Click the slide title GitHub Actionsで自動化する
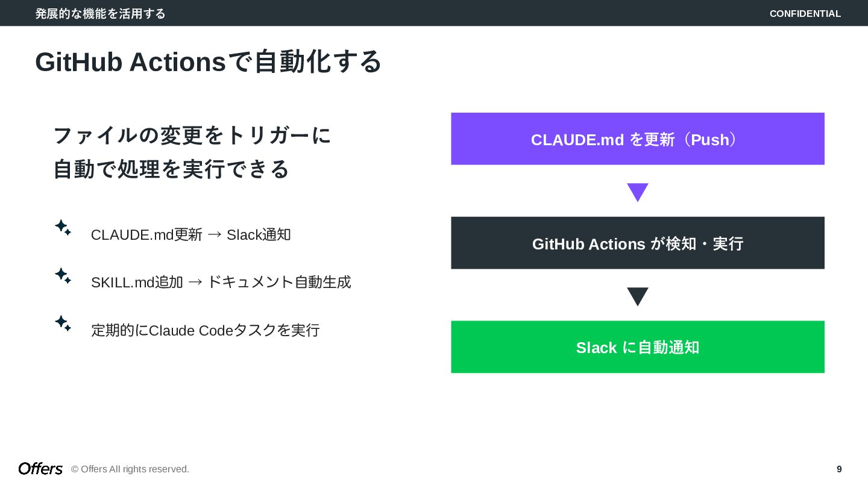The width and height of the screenshot is (868, 488). [208, 61]
